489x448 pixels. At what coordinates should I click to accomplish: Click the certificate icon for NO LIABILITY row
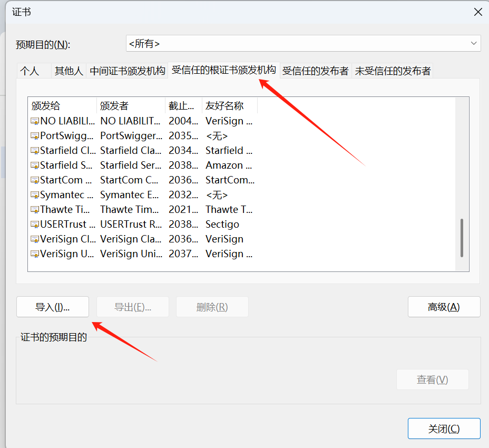(x=35, y=121)
